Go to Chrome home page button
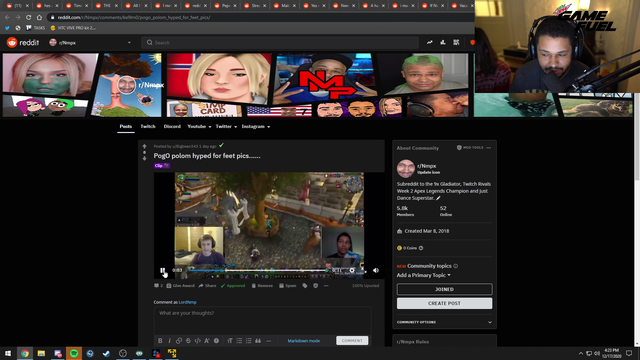640x360 pixels. point(39,18)
